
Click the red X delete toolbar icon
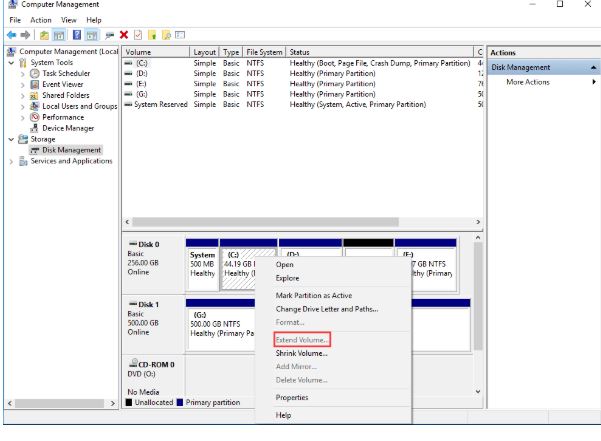(x=124, y=35)
